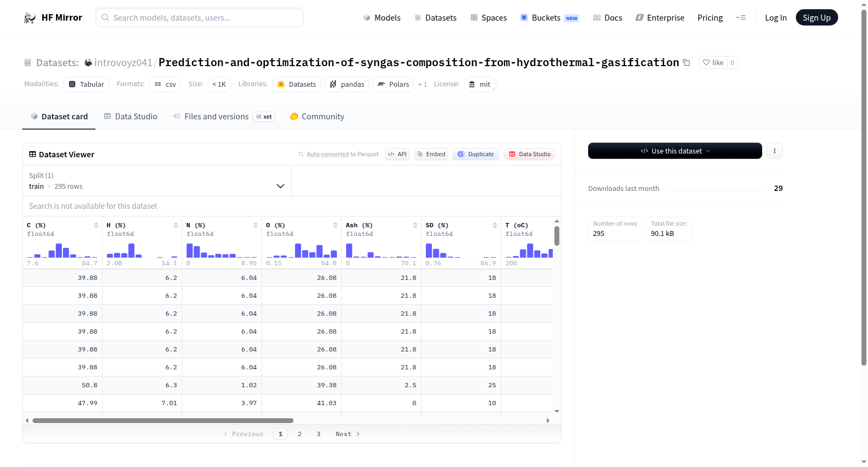The height and width of the screenshot is (467, 868).
Task: Duplicate this dataset
Action: (x=476, y=154)
